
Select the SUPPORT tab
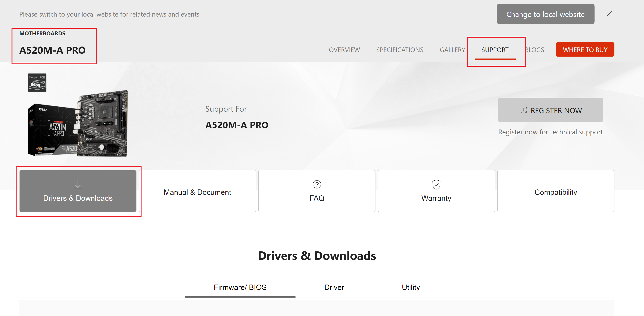495,50
